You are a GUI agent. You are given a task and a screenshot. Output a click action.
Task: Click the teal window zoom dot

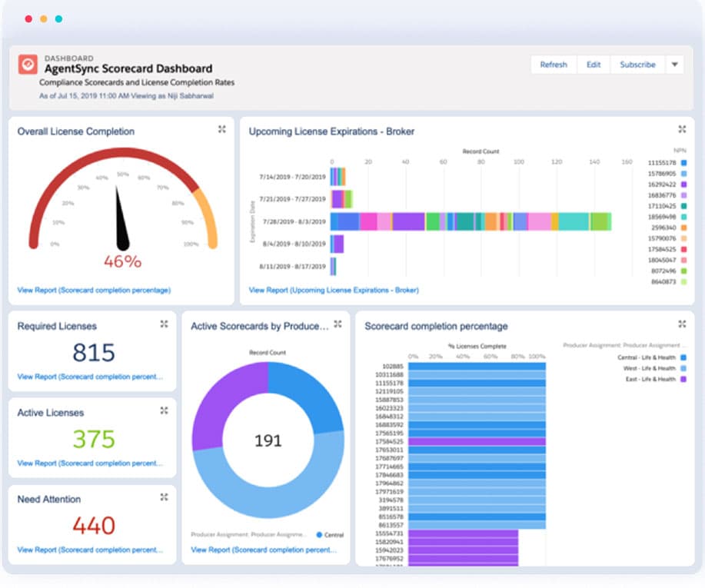pos(58,19)
